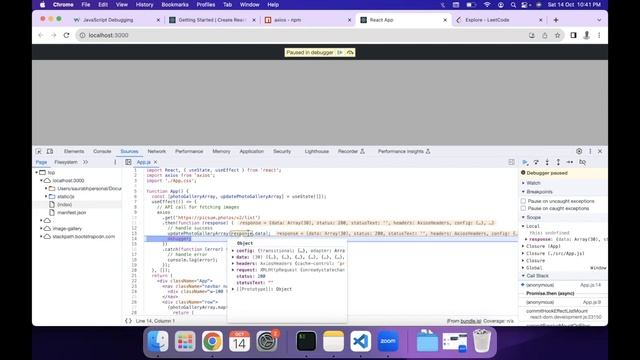This screenshot has height=360, width=640.
Task: Enable Pause on uncaught exceptions
Action: pos(524,201)
